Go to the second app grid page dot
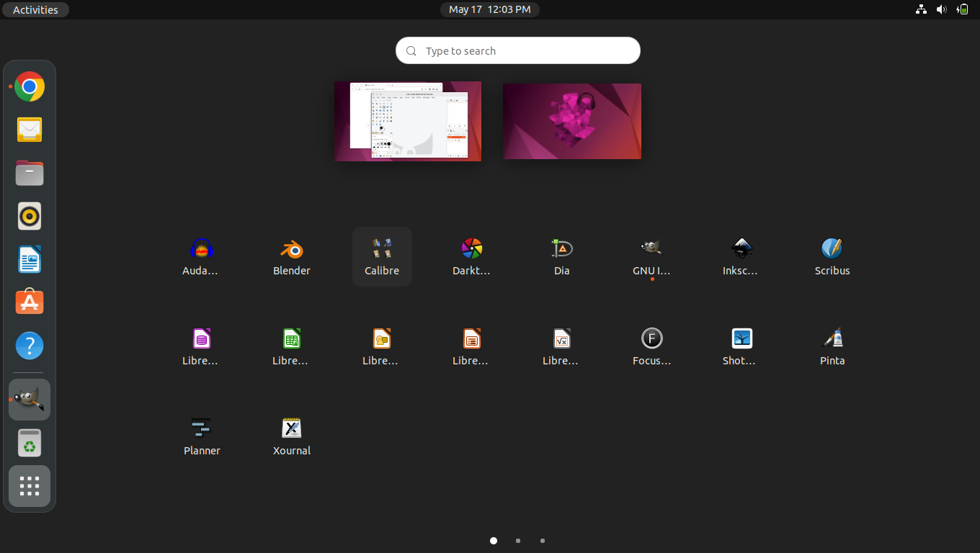 click(518, 541)
